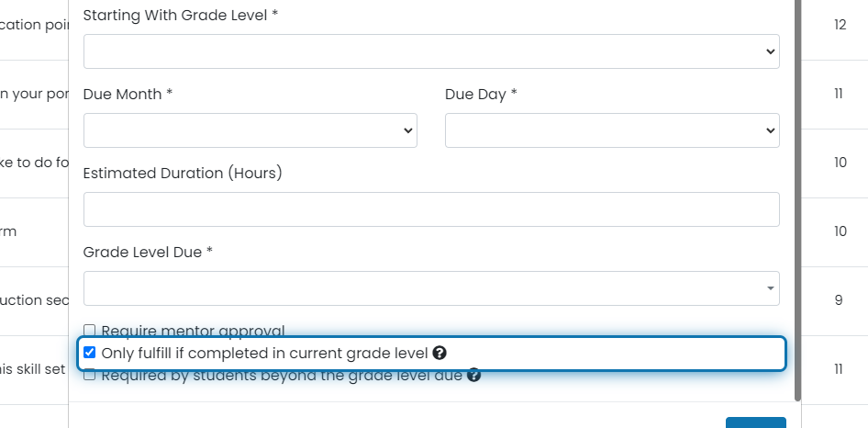Click the Due Month label
Screen dimensions: 868x428
(x=128, y=95)
